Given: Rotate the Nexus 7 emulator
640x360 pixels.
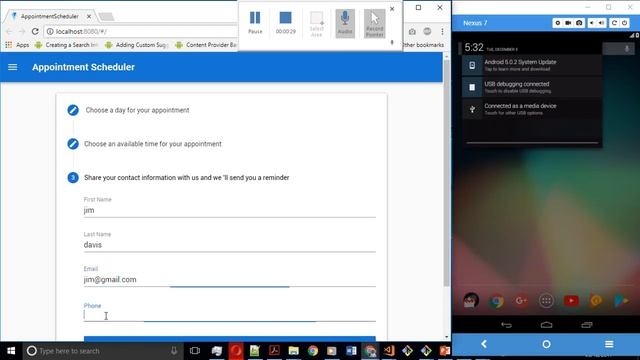Looking at the screenshot, I should coord(614,23).
